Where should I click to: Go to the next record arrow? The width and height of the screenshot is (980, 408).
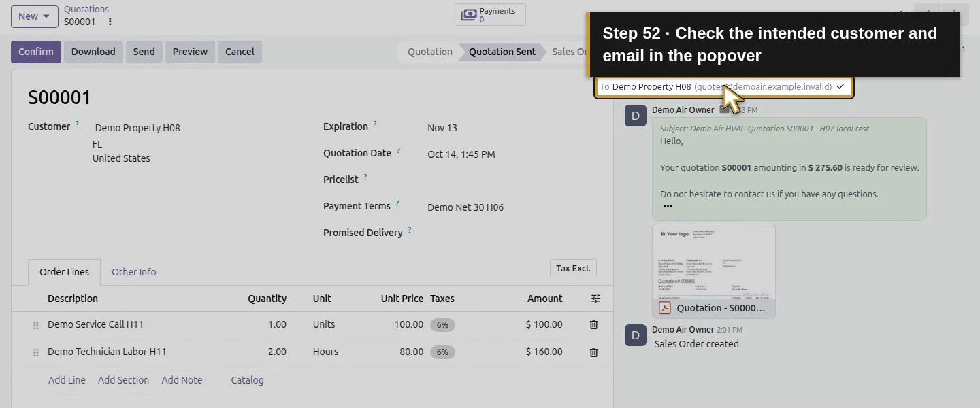955,14
